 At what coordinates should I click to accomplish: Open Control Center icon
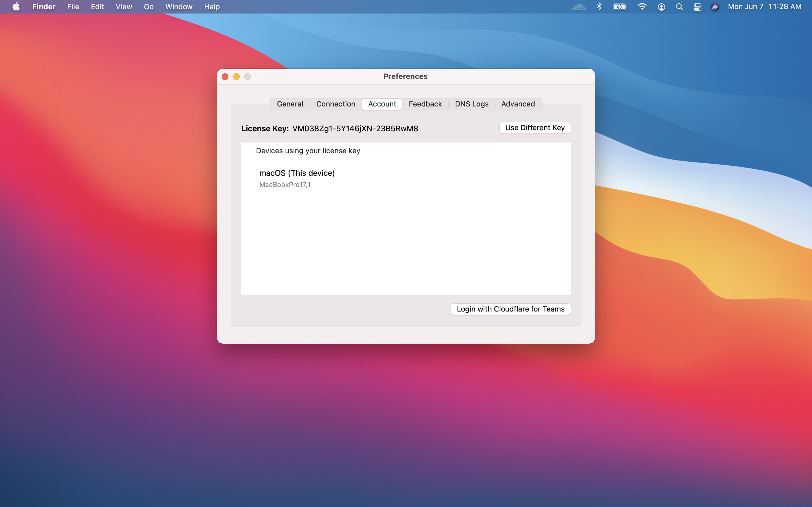click(x=697, y=7)
